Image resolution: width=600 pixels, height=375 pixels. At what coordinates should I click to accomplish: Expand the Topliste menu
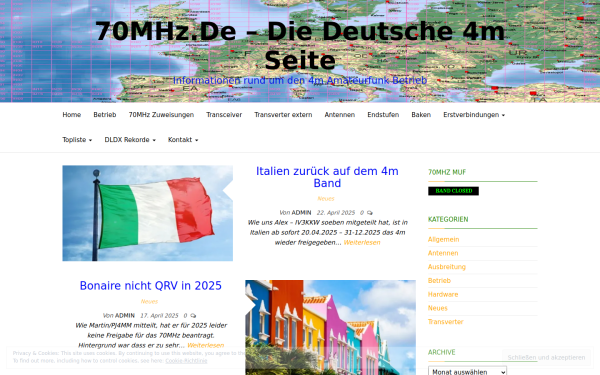click(x=77, y=140)
